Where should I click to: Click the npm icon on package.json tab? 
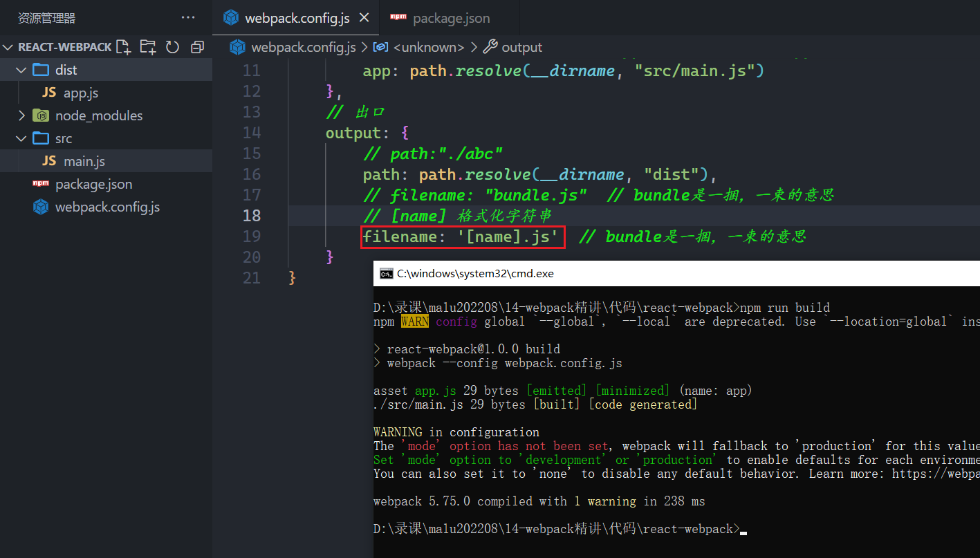tap(398, 17)
